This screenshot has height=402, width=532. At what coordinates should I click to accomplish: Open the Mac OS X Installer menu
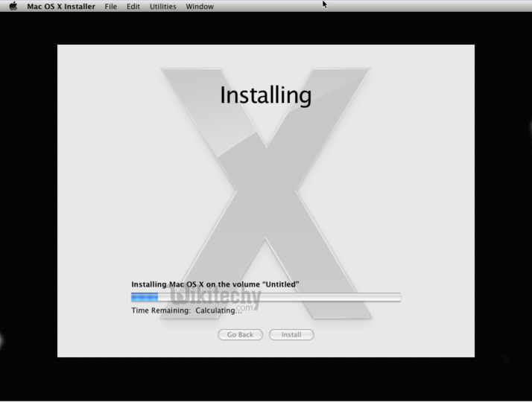coord(61,7)
